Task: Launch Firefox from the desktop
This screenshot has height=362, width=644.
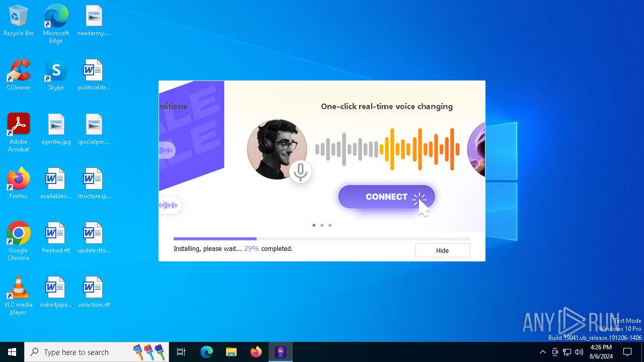Action: pos(19,184)
